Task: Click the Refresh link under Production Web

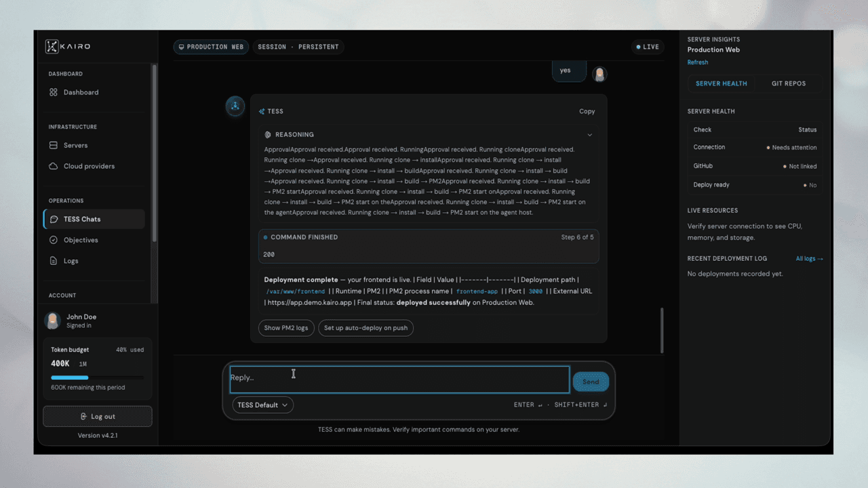Action: coord(698,62)
